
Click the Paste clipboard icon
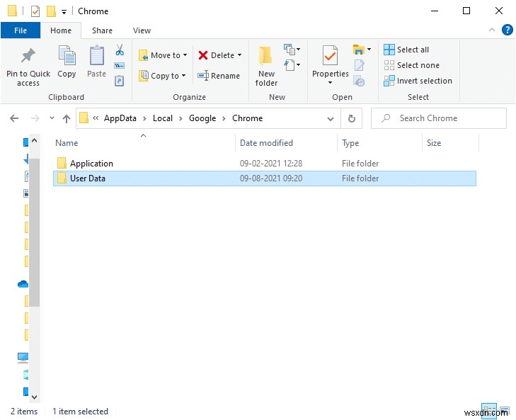click(97, 55)
